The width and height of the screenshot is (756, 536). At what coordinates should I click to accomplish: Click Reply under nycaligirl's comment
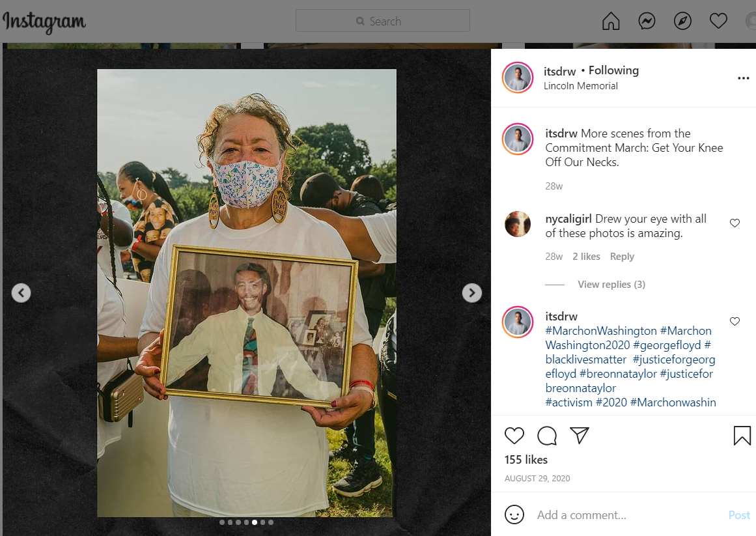(621, 257)
